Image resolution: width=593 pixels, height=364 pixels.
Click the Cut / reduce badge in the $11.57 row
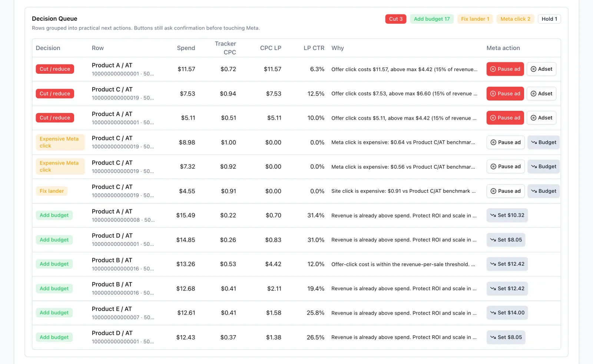pyautogui.click(x=55, y=69)
